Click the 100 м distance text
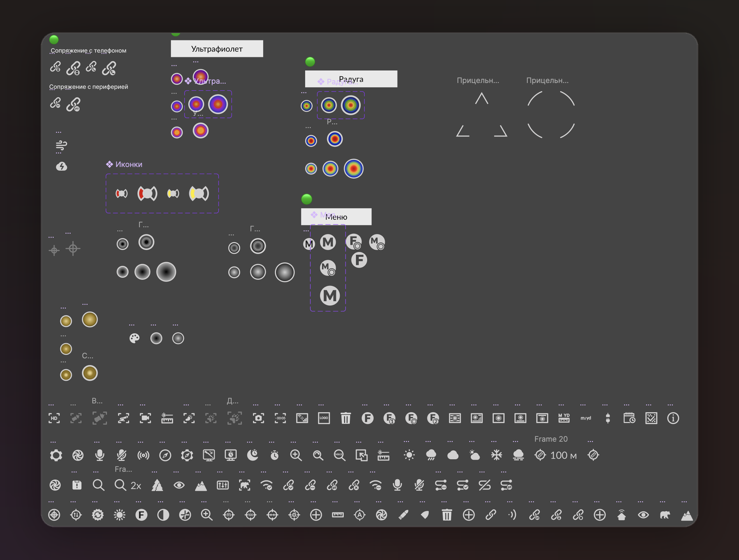 (x=564, y=455)
